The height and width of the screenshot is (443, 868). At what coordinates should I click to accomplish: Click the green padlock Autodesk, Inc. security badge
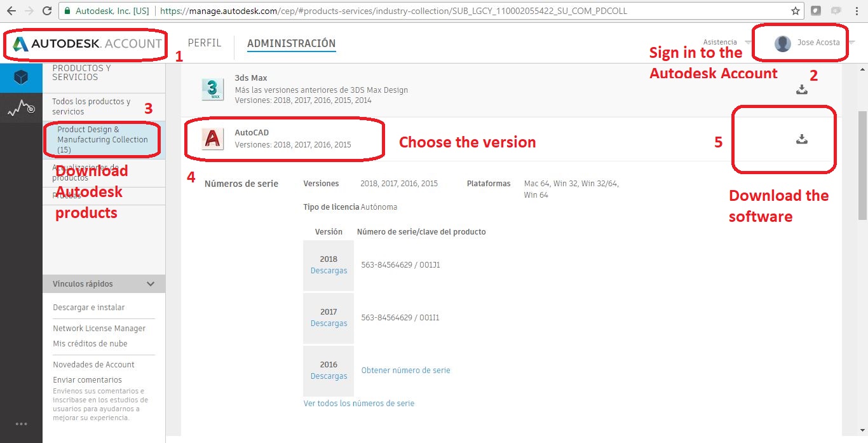[107, 11]
